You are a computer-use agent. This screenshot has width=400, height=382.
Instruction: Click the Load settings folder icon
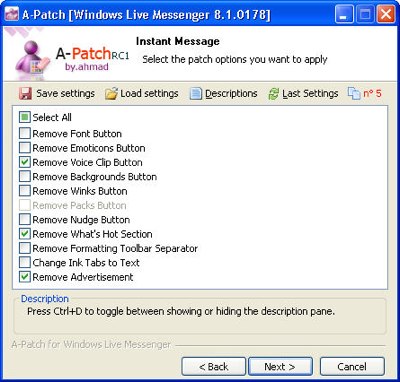(x=111, y=94)
